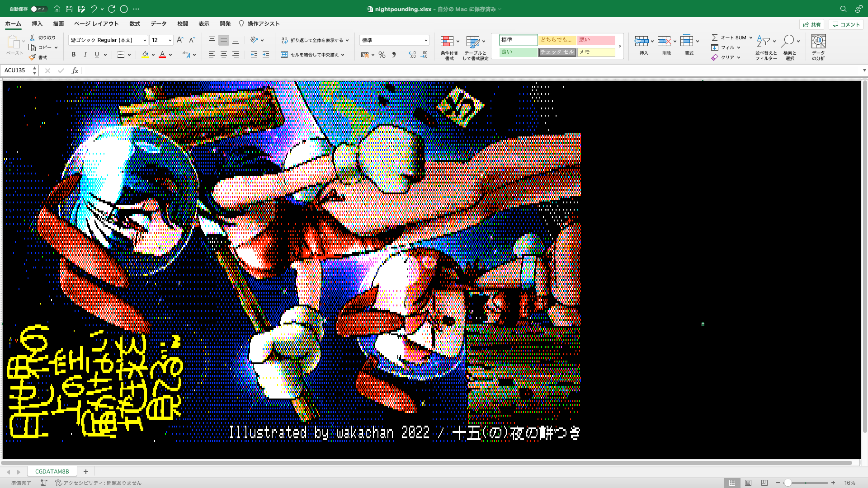
Task: Increase font size with larger A icon
Action: [x=180, y=40]
